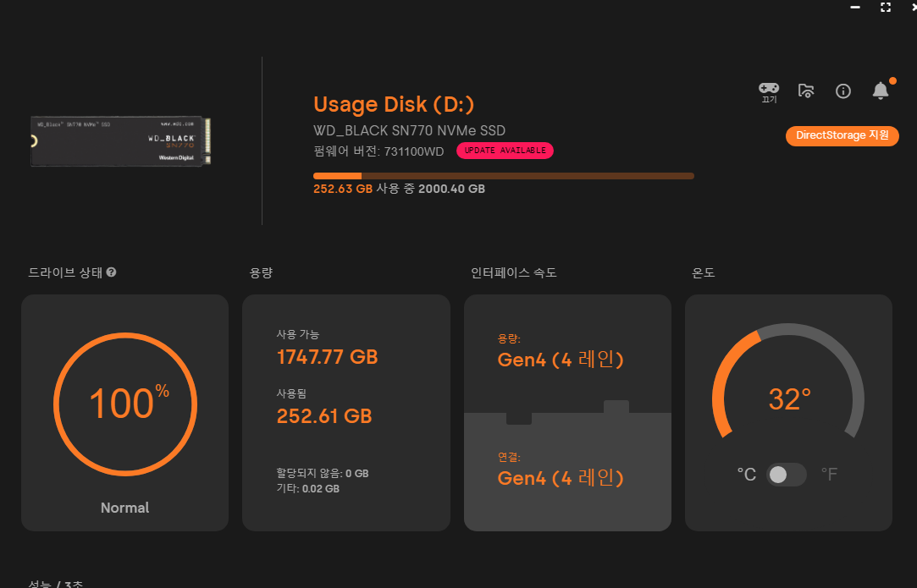
Task: Click the 기타: 0.02 GB entry
Action: (x=307, y=489)
